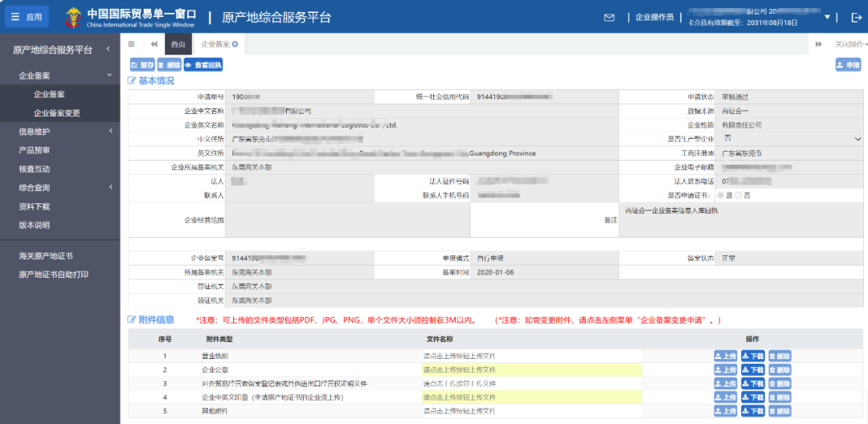Select 企业备案 submenu item in sidebar

[x=49, y=95]
